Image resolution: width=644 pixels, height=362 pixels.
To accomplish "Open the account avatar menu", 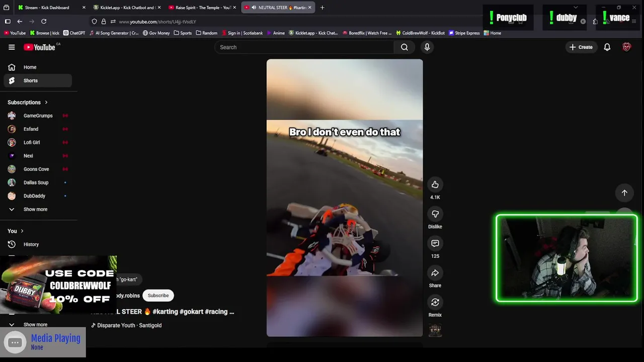I will click(626, 47).
